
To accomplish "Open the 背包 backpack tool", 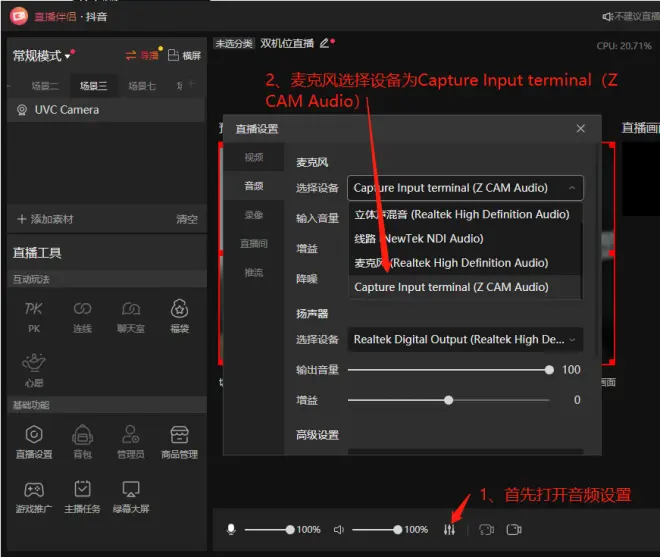I will click(82, 442).
